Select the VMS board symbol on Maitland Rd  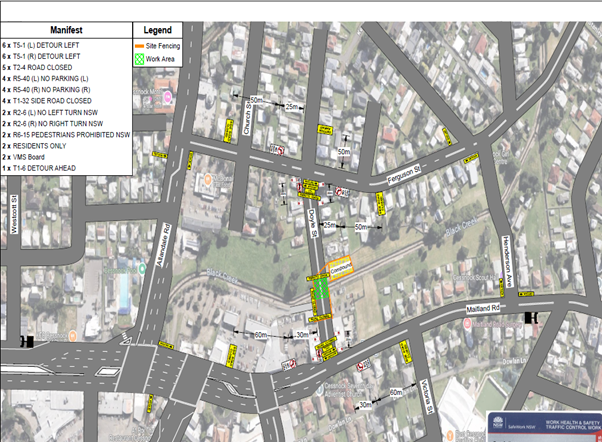tap(531, 318)
